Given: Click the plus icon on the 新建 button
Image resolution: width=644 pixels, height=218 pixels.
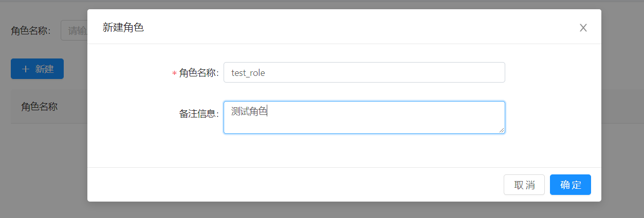Looking at the screenshot, I should coord(26,69).
